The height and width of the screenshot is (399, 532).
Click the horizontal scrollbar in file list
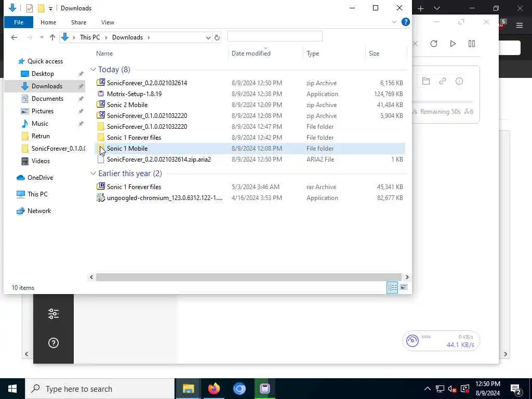click(x=249, y=277)
